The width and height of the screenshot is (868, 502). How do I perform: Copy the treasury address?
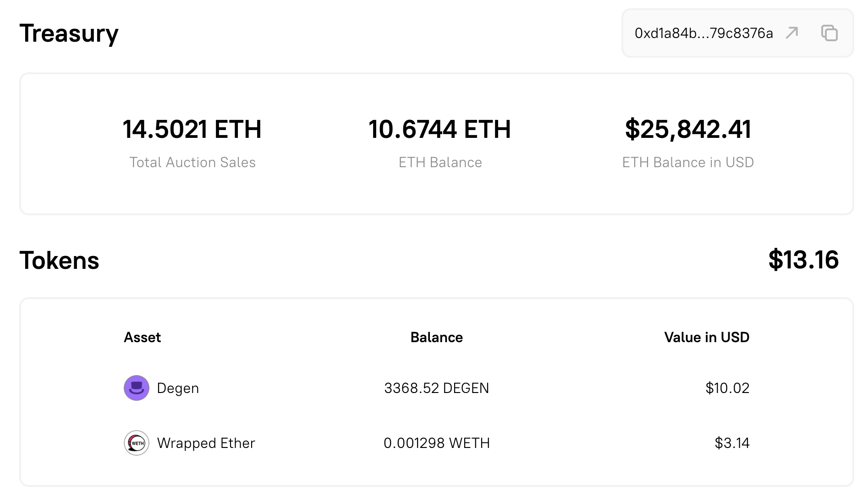[x=829, y=33]
